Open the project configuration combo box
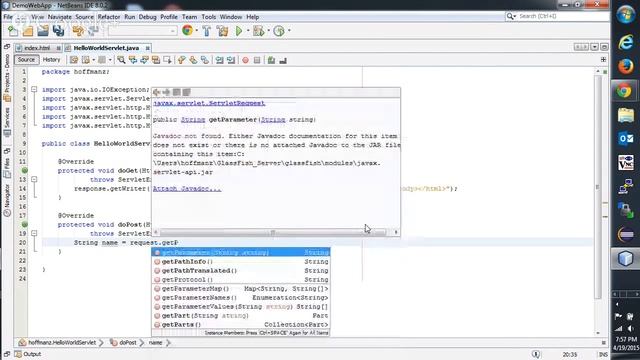Screen dimensions: 640x360 pos(142,31)
